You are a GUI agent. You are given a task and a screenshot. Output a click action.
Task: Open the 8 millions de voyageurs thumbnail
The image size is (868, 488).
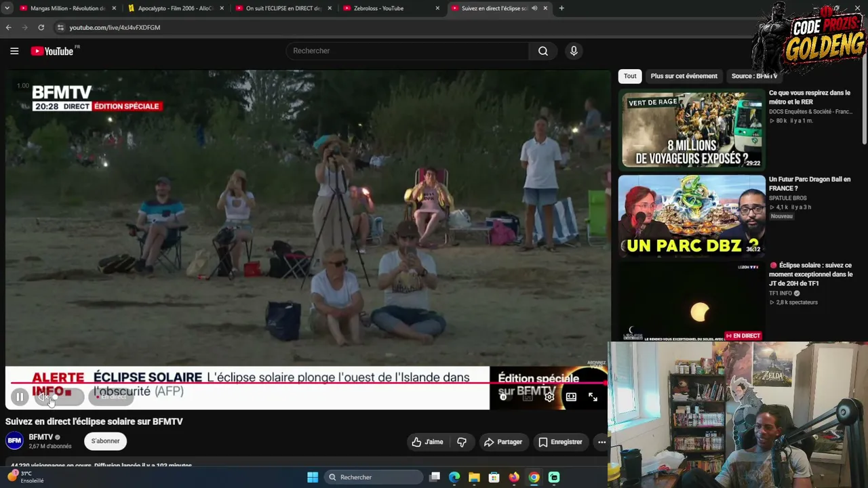(692, 129)
